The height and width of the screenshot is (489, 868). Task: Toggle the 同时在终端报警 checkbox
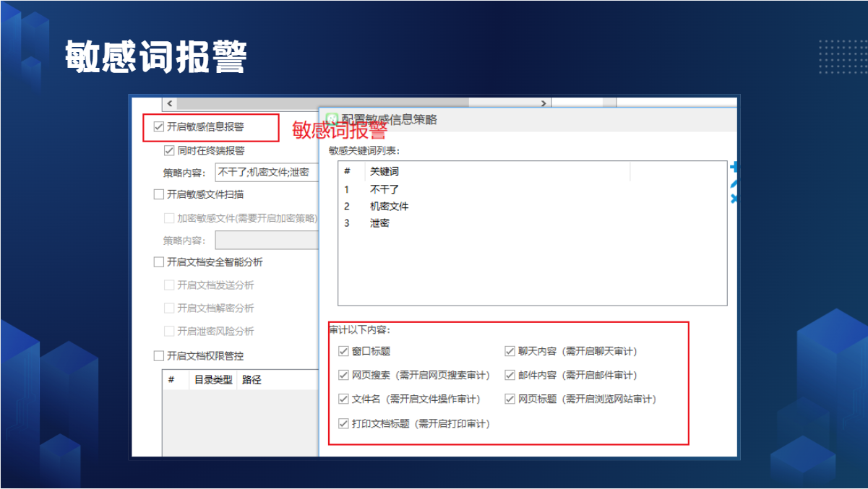click(x=170, y=151)
